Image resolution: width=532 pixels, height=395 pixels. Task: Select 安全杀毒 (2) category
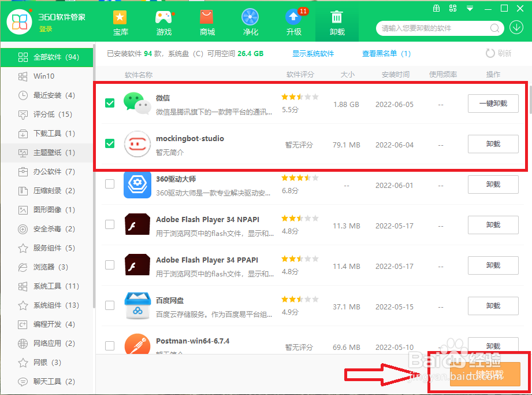click(x=47, y=229)
